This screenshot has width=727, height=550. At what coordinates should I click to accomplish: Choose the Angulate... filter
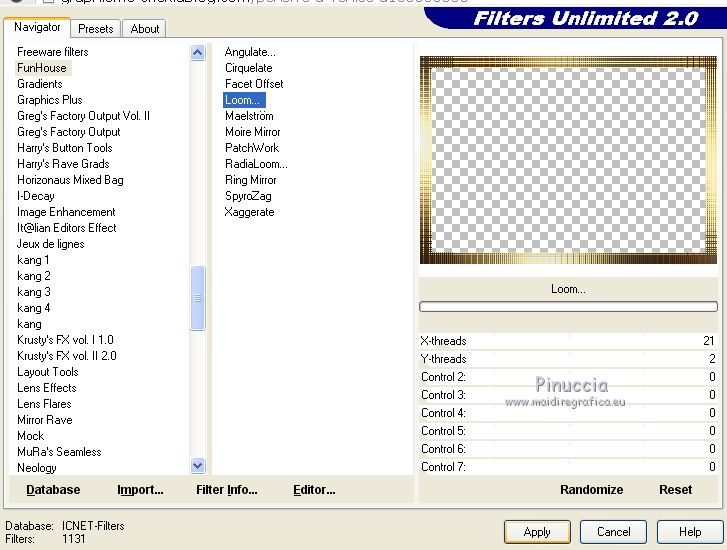point(250,52)
